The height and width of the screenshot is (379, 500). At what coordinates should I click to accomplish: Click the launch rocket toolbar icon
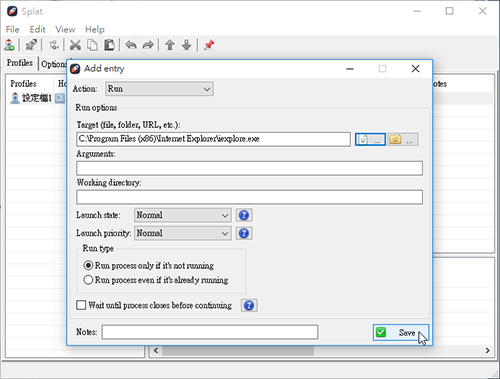(31, 45)
